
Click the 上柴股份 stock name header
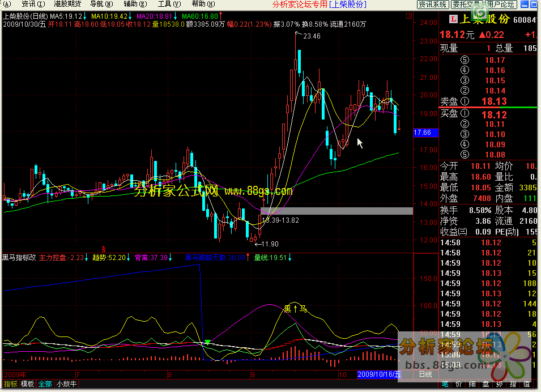click(485, 19)
